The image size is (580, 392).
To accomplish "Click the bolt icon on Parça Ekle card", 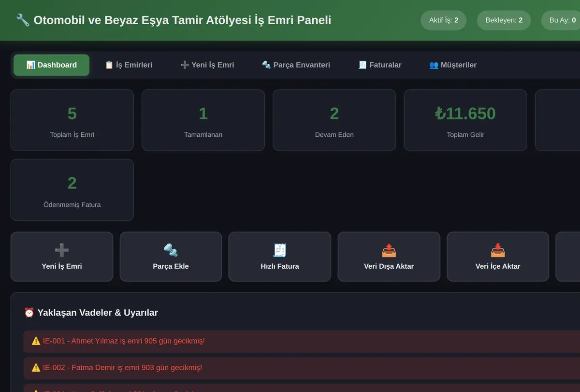I will pos(171,250).
